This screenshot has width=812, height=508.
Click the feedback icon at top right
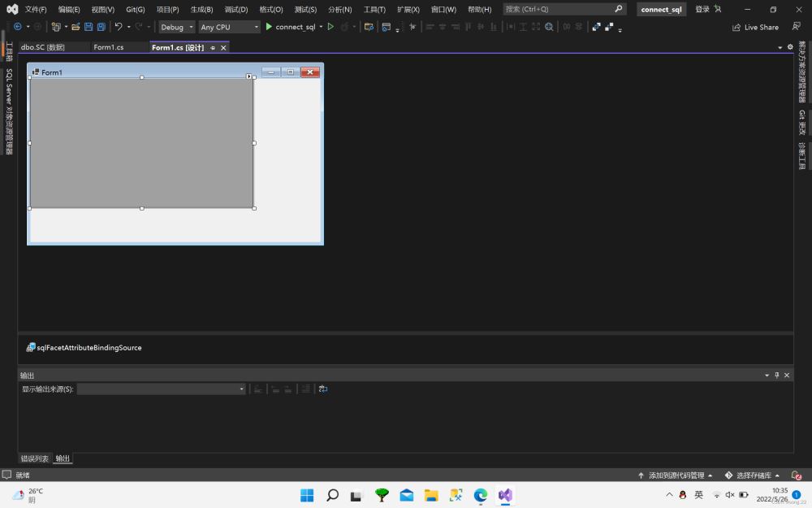point(796,27)
